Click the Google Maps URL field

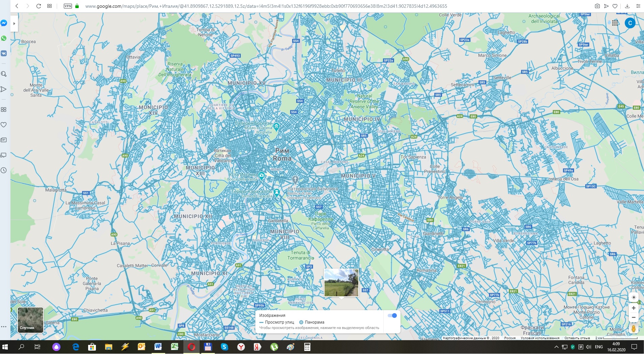coord(266,6)
